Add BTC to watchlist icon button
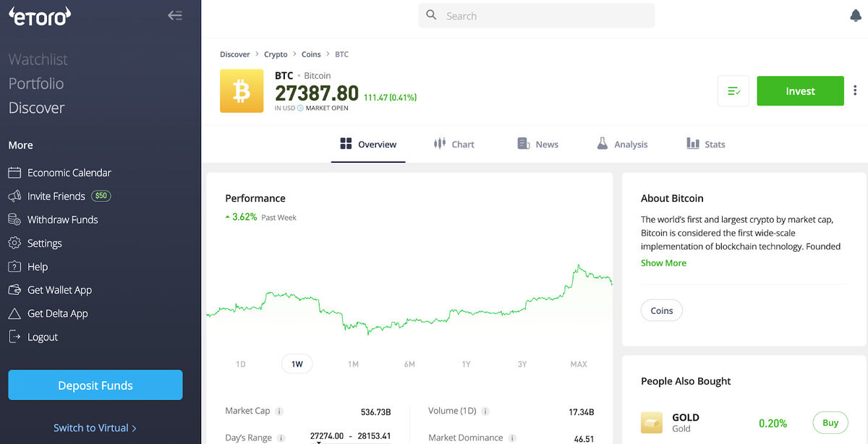 [733, 91]
